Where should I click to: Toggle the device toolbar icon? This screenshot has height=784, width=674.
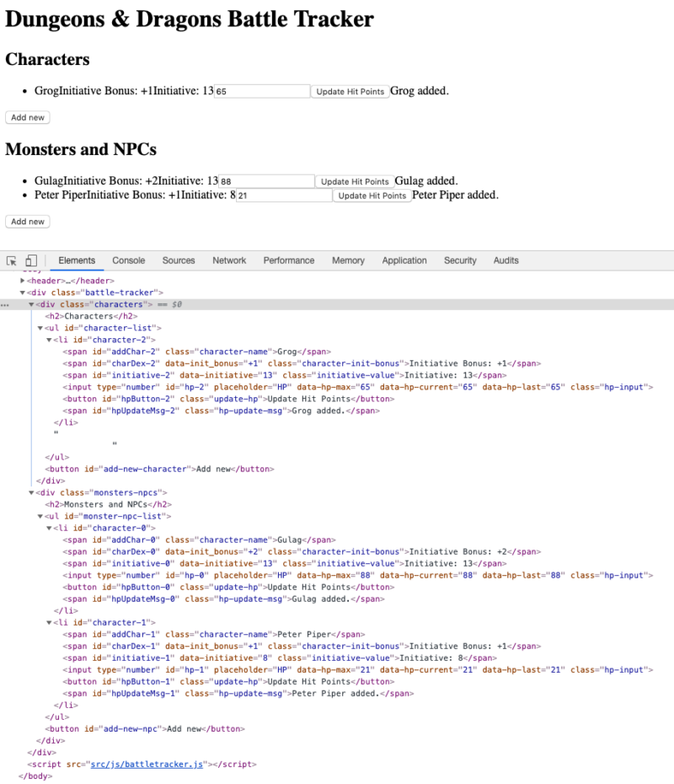click(x=31, y=260)
